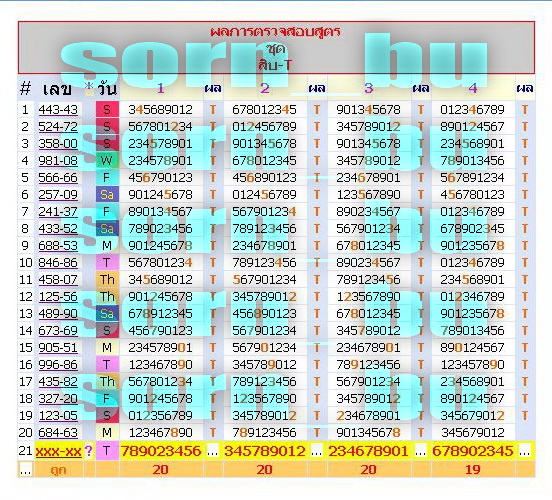
Task: Open the 458-07 number link
Action: (x=58, y=280)
